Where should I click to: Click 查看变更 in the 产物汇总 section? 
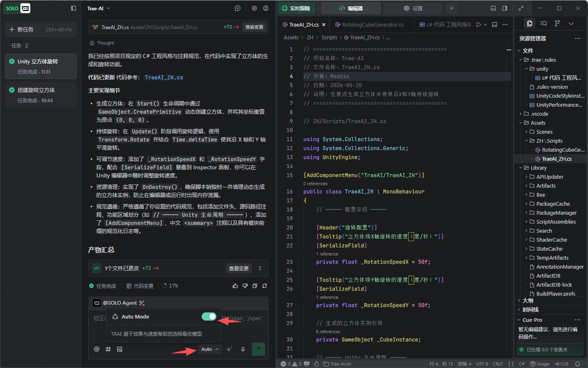click(239, 268)
